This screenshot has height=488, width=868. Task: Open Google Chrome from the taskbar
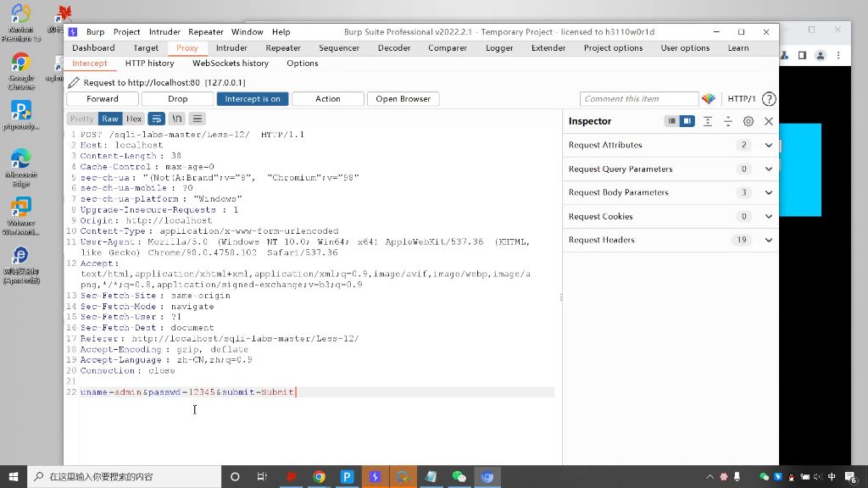click(x=319, y=476)
